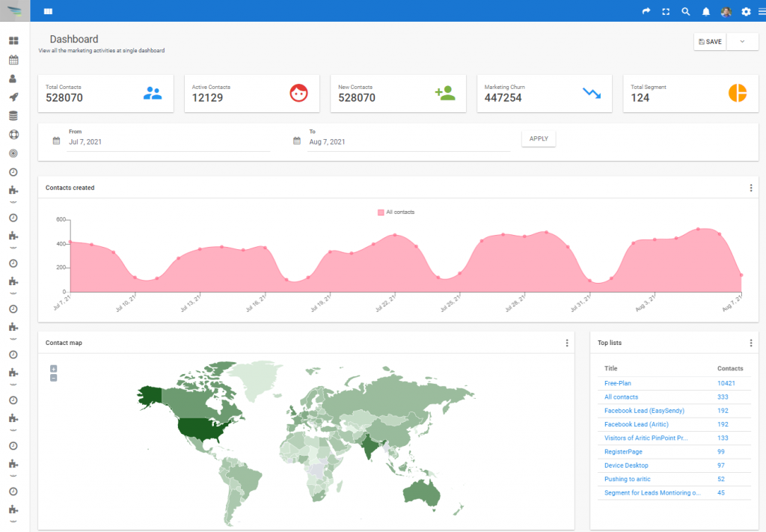This screenshot has height=532, width=766.
Task: Open the target bullseye icon in sidebar
Action: click(13, 153)
